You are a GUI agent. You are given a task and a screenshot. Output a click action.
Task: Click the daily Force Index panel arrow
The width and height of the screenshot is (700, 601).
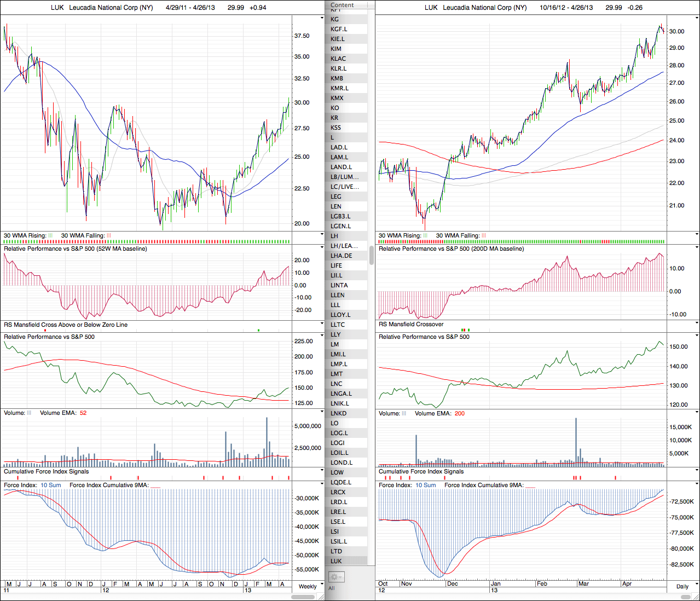coord(697,484)
